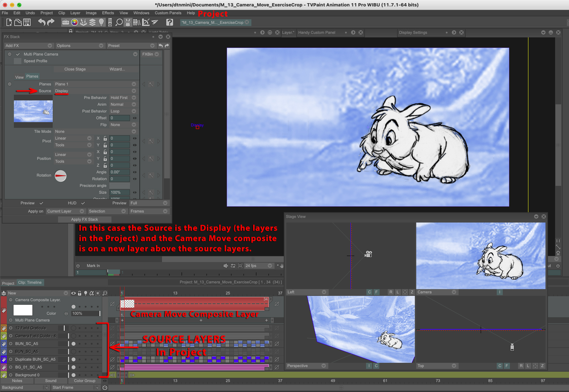
Task: Open the Source 'Display' dropdown
Action: [95, 91]
